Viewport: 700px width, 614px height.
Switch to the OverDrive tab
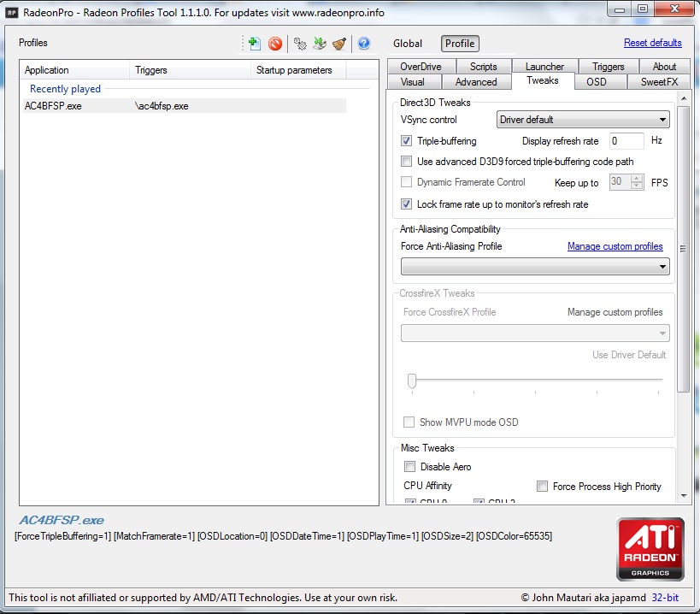pyautogui.click(x=421, y=67)
